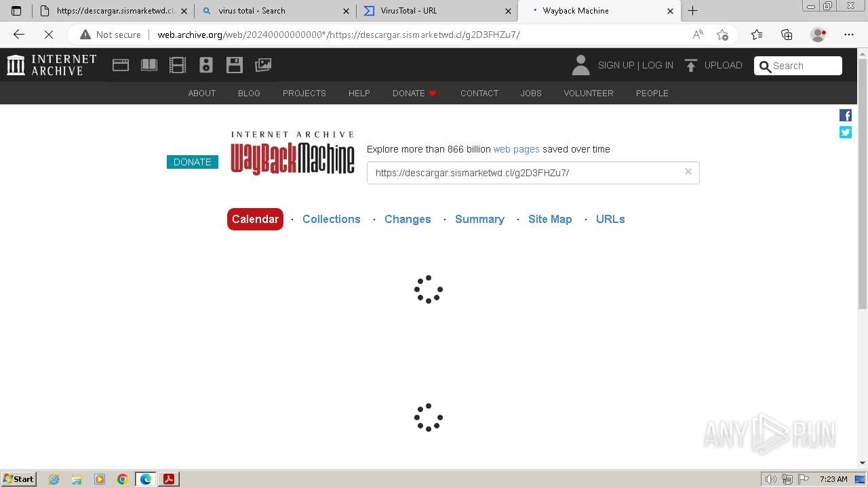
Task: Click the teal DONATE button
Action: [x=193, y=162]
